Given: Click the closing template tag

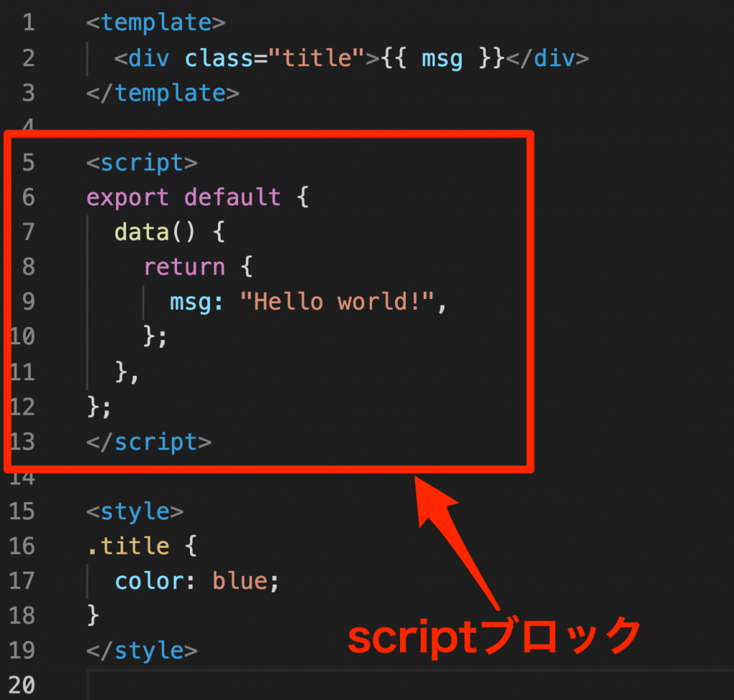Looking at the screenshot, I should point(162,93).
